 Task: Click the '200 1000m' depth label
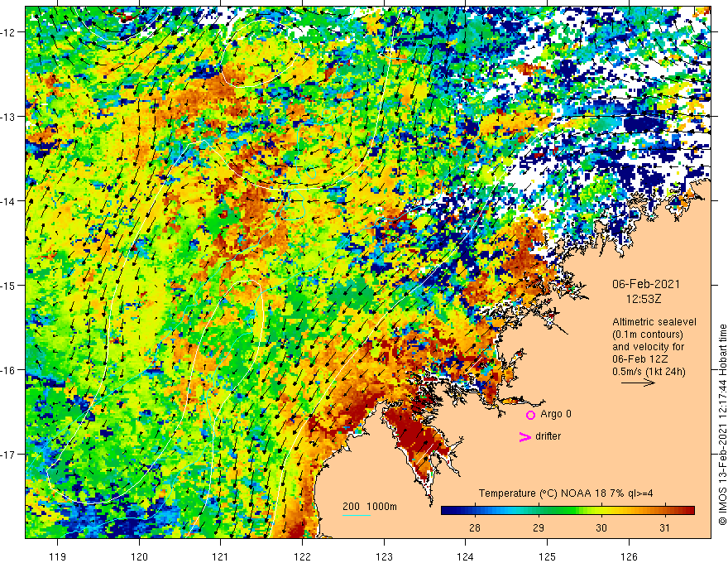[370, 507]
